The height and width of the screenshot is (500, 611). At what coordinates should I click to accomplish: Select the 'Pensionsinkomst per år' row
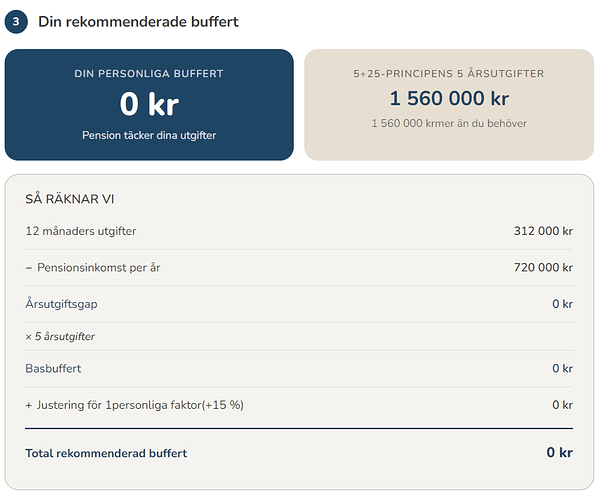(299, 268)
